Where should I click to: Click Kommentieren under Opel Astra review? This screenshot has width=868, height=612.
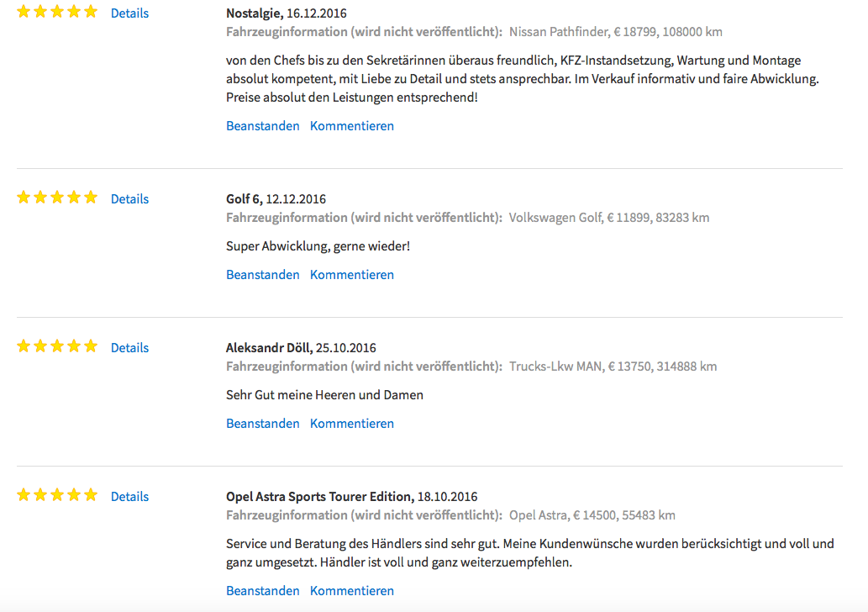tap(352, 591)
